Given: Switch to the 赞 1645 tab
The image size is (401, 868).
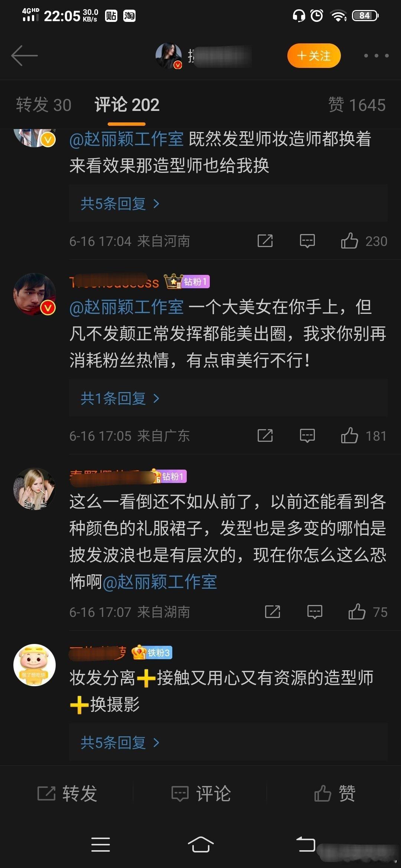Looking at the screenshot, I should [x=357, y=105].
